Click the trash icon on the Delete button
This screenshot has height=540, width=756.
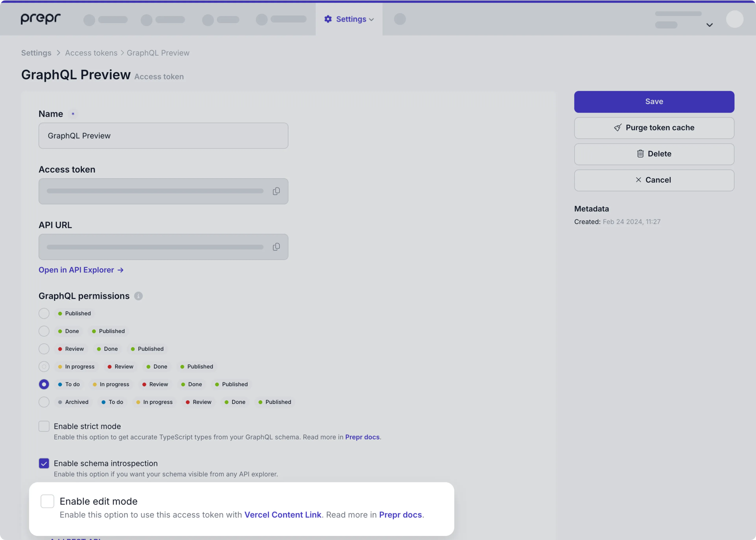[x=640, y=153]
